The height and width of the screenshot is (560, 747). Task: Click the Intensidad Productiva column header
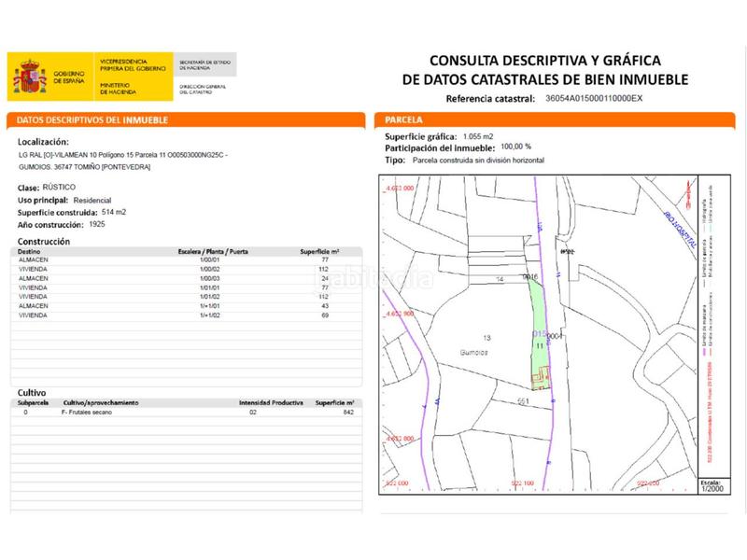[271, 403]
